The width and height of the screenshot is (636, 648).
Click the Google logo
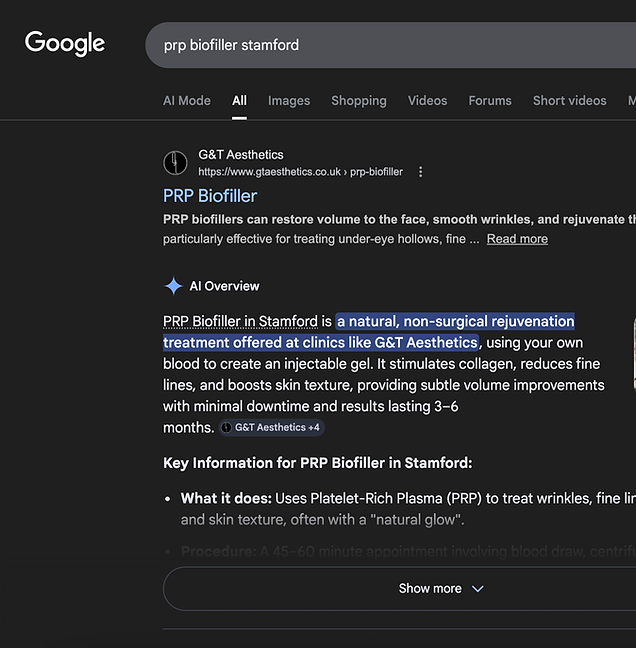[65, 43]
